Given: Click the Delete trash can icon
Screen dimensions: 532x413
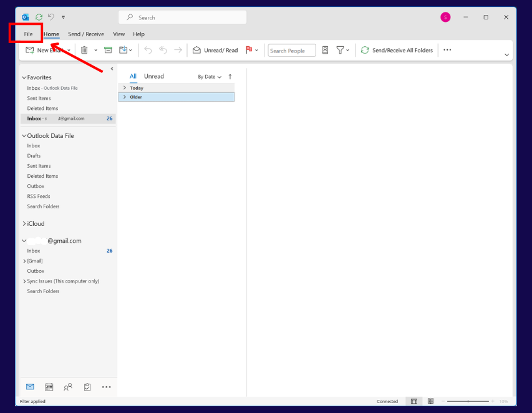Looking at the screenshot, I should tap(84, 51).
